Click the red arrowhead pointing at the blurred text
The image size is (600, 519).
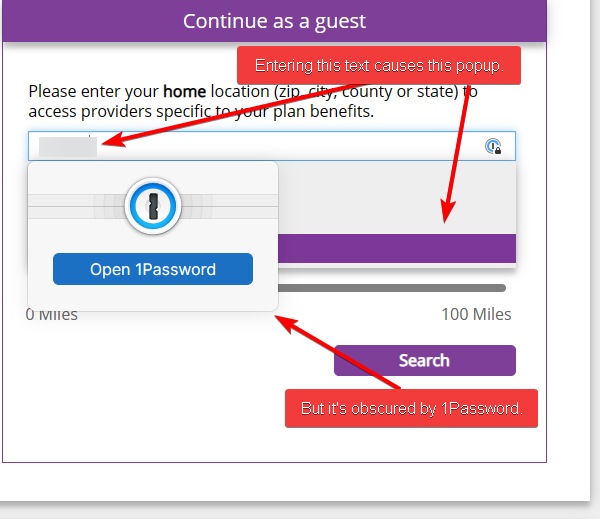coord(107,144)
